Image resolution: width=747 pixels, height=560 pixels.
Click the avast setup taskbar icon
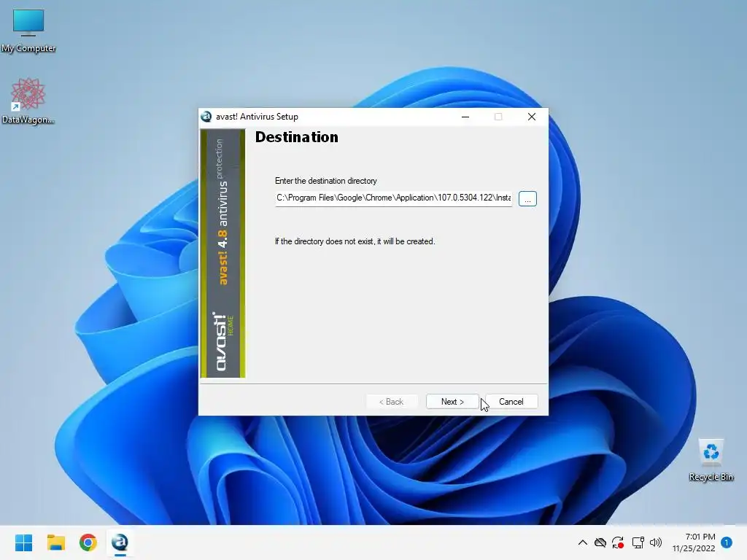point(120,542)
